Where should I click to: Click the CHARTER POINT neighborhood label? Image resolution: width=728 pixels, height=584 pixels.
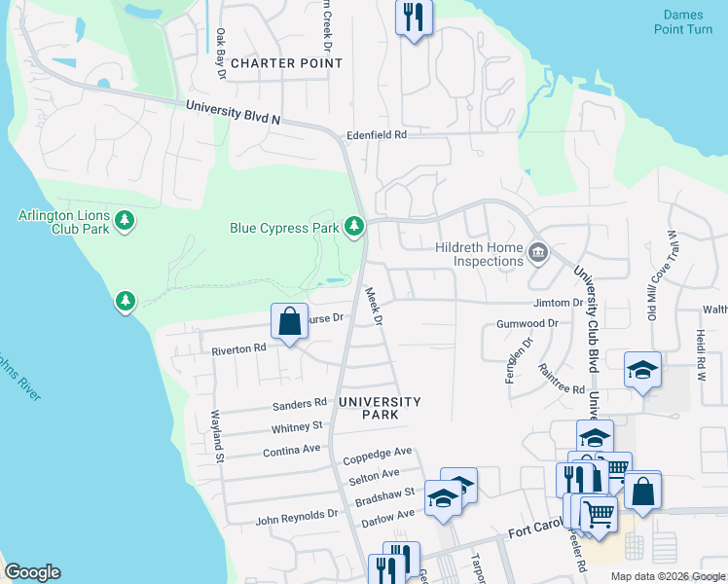(x=286, y=63)
